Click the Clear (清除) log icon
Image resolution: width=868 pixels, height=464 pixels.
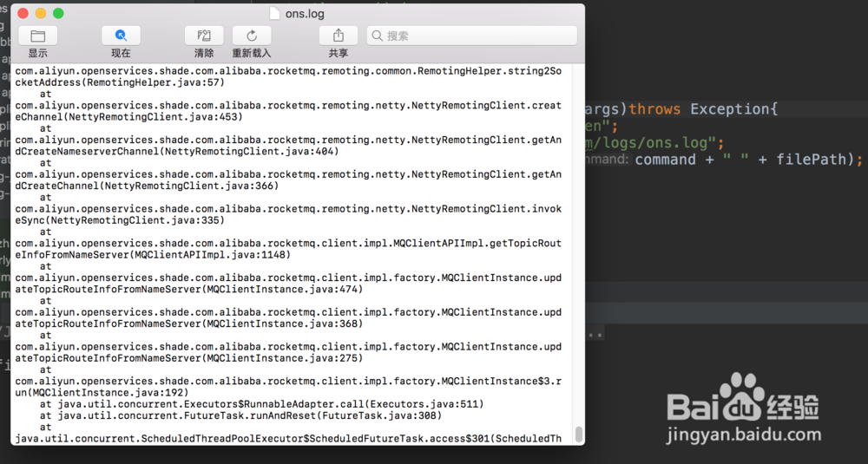(x=204, y=36)
